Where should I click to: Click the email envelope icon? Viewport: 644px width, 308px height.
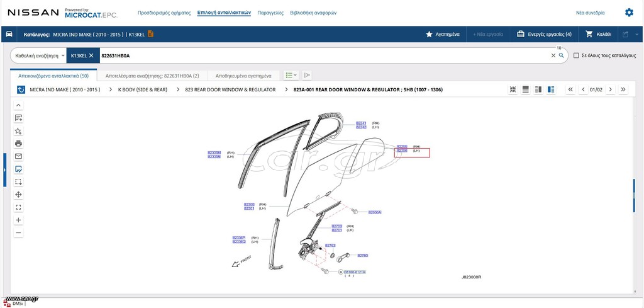(18, 156)
